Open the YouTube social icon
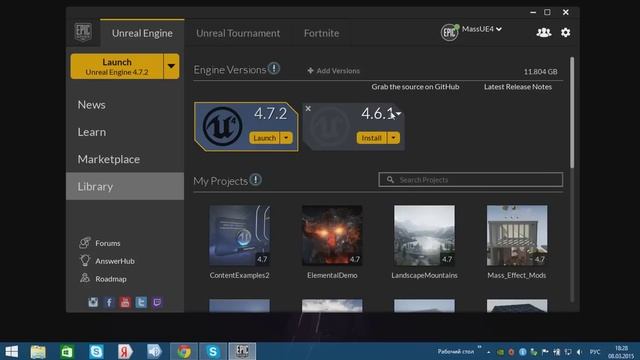The image size is (640, 360). tap(125, 302)
